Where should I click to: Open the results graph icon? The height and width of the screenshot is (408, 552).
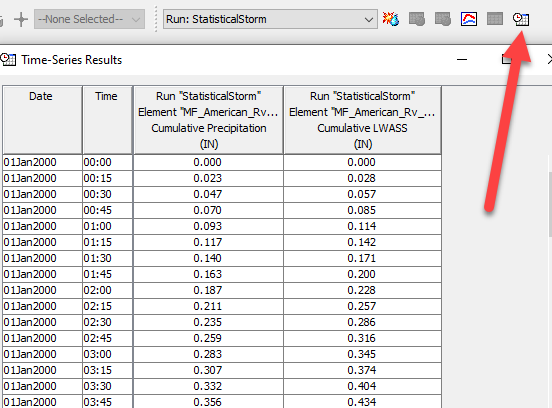coord(469,19)
